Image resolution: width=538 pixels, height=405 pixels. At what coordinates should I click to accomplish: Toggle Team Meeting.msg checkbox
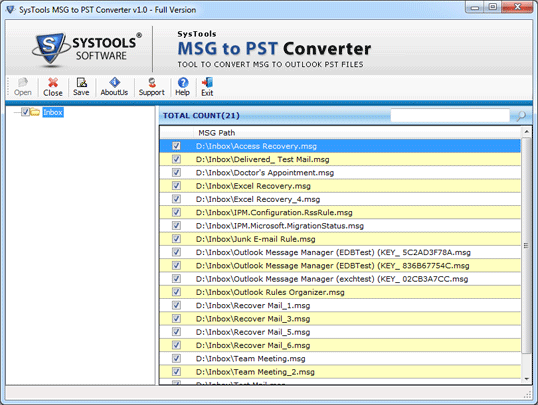pos(176,358)
